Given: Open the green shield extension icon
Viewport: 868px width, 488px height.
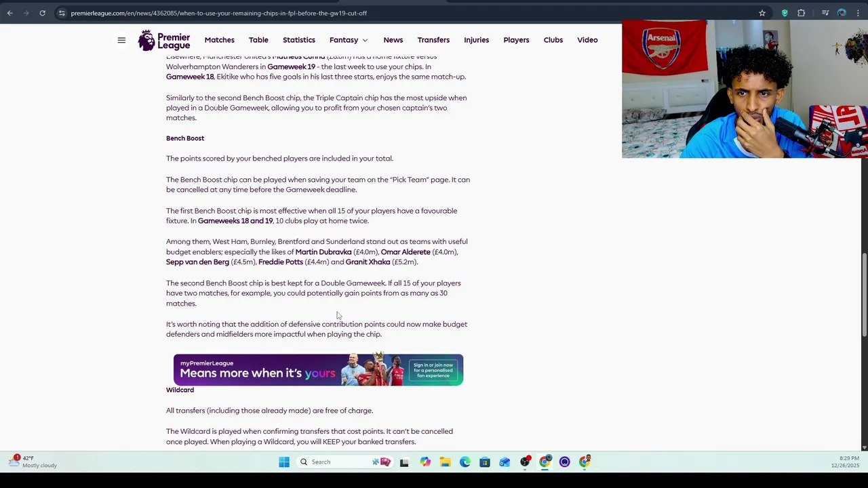Looking at the screenshot, I should [785, 13].
